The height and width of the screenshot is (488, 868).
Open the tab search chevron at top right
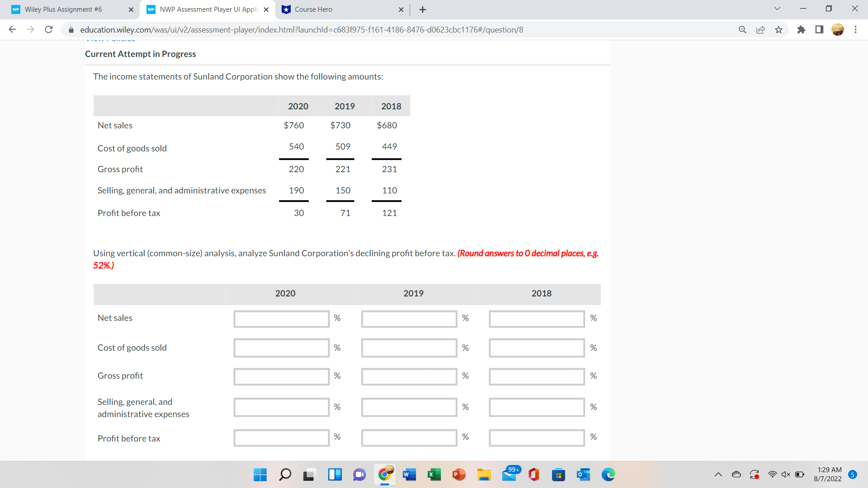[x=777, y=9]
